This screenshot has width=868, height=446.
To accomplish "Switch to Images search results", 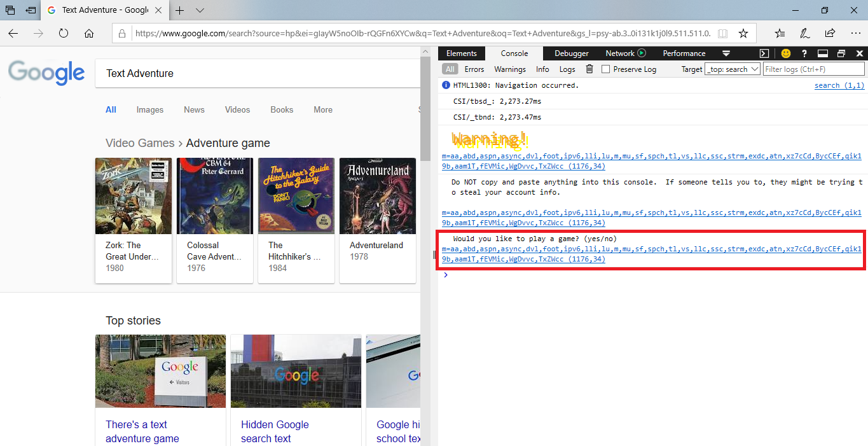I will pos(150,109).
